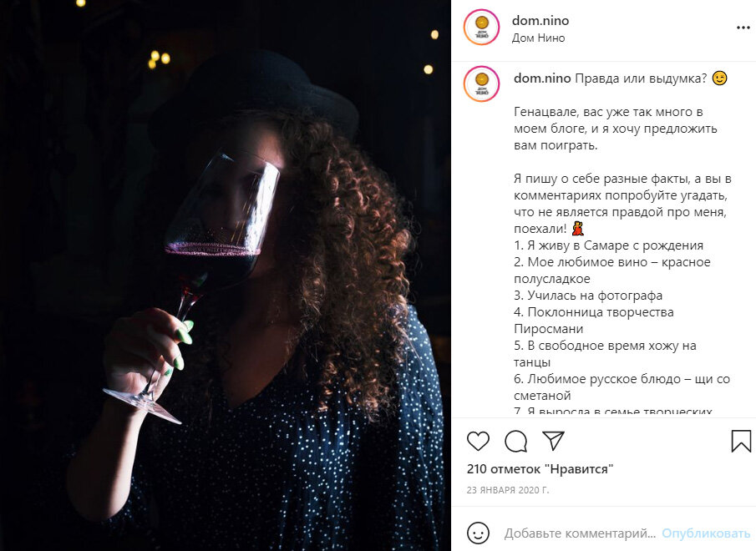Viewport: 756px width, 551px height.
Task: Open the 23 января 2020 date link
Action: pyautogui.click(x=508, y=490)
